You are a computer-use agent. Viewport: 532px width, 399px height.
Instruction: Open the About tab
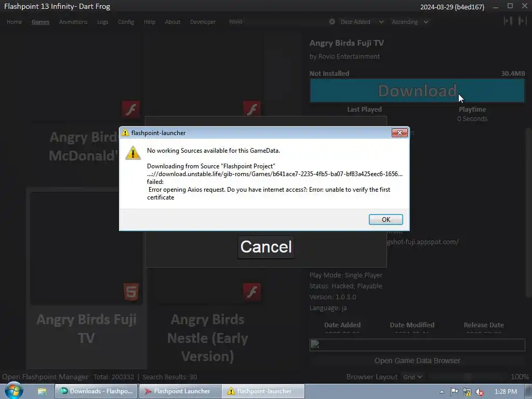(172, 22)
